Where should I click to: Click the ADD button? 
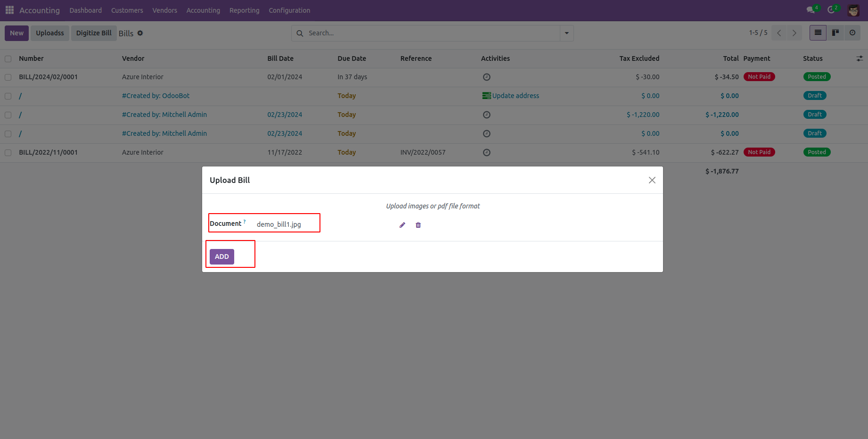(x=221, y=257)
